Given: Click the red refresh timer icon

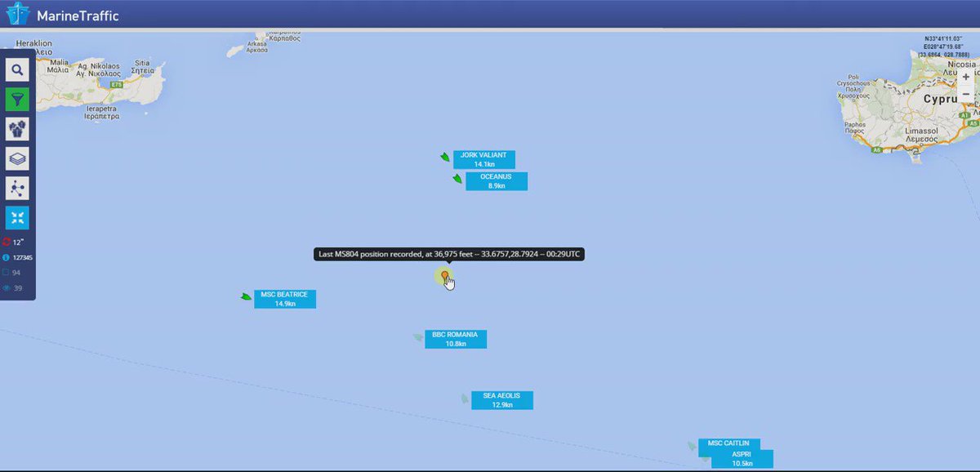Looking at the screenshot, I should [x=7, y=243].
